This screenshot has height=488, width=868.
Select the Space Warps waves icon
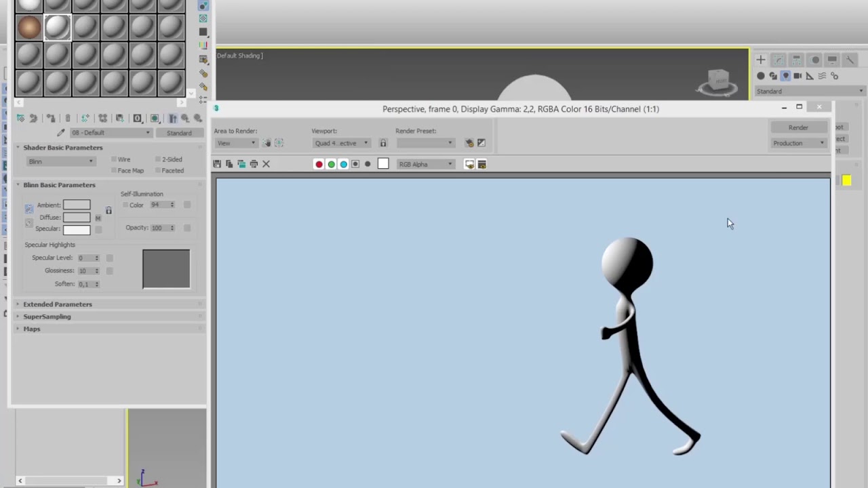click(822, 76)
